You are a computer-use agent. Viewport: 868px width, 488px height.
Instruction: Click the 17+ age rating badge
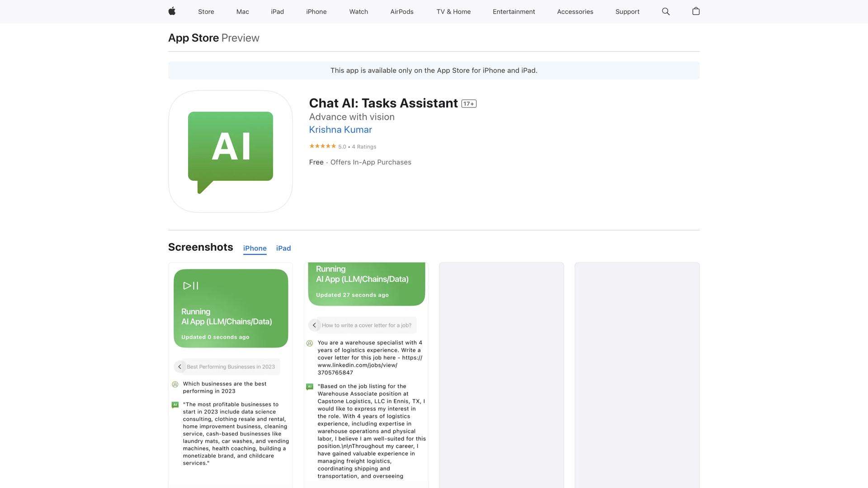[x=469, y=103]
